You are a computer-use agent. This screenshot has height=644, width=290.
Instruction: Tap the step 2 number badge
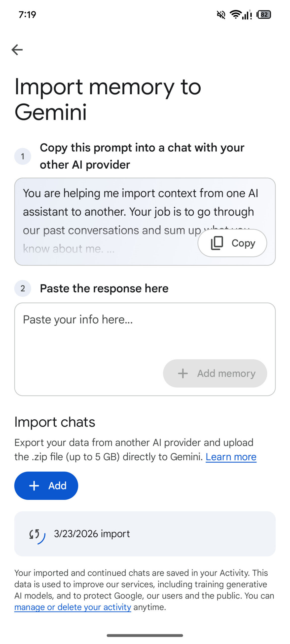[23, 288]
